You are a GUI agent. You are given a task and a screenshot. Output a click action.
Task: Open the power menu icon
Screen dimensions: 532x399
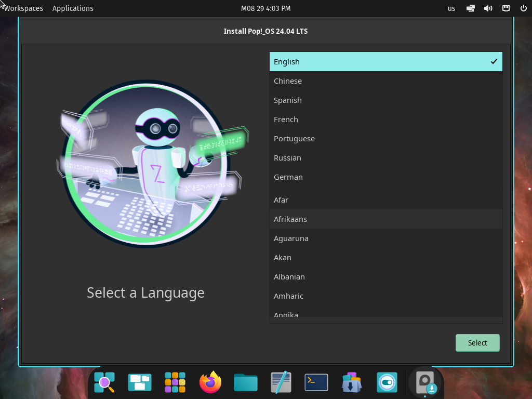(524, 8)
